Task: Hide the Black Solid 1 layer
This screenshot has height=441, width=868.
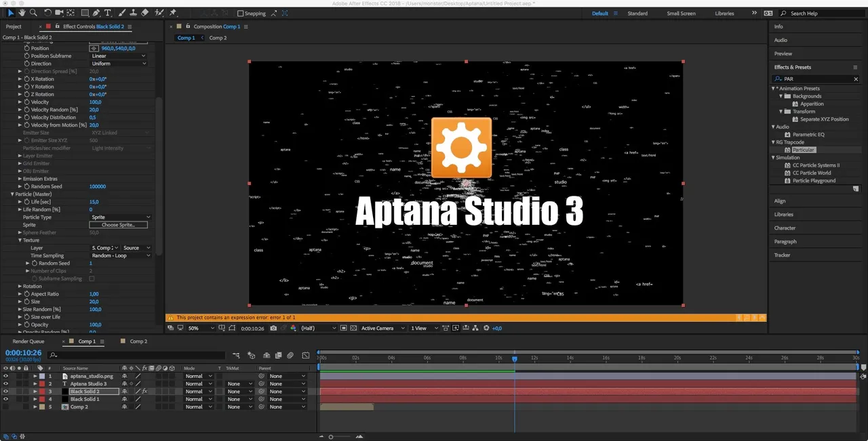Action: click(5, 399)
